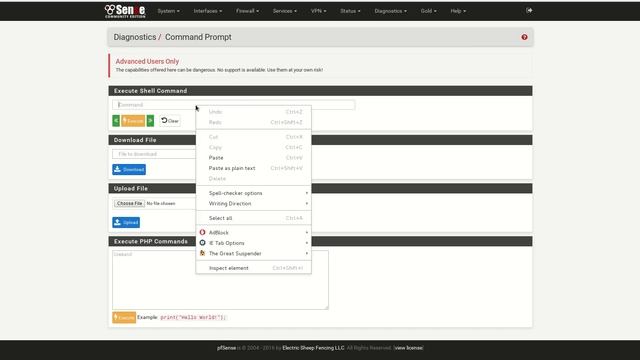Click The Great Suspender icon

pos(202,253)
